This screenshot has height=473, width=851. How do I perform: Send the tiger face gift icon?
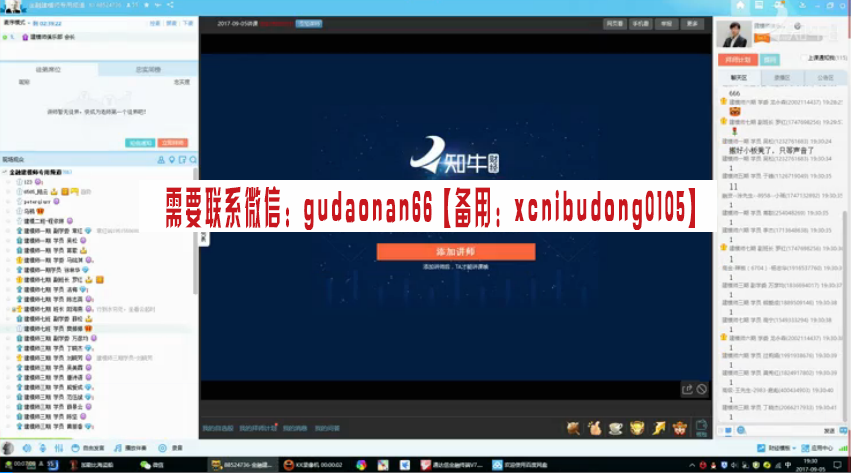[x=679, y=429]
